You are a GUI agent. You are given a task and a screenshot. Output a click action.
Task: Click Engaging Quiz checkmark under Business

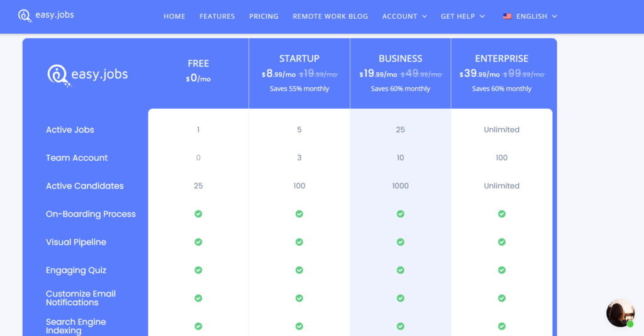(x=401, y=270)
